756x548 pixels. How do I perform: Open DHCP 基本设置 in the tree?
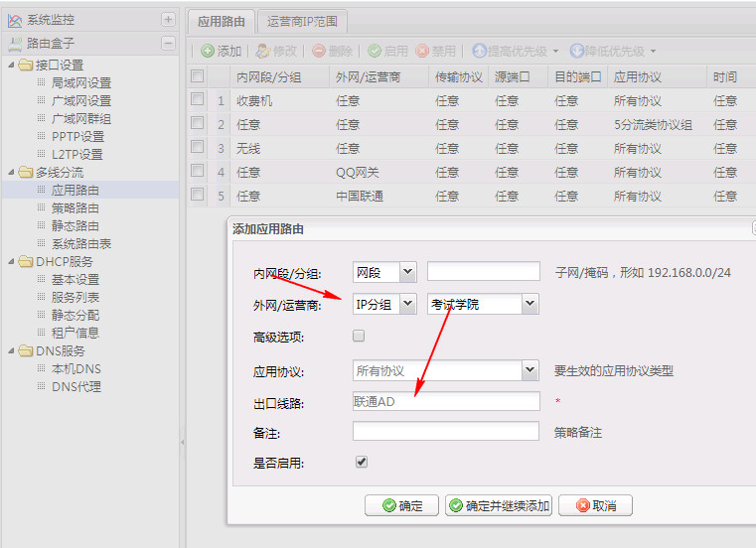point(76,279)
